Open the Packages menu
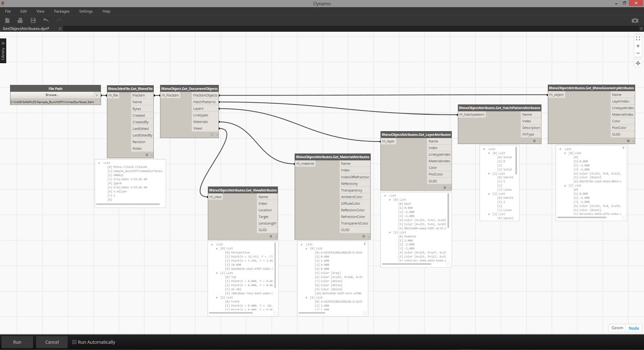Viewport: 644px width, 350px height. tap(62, 11)
